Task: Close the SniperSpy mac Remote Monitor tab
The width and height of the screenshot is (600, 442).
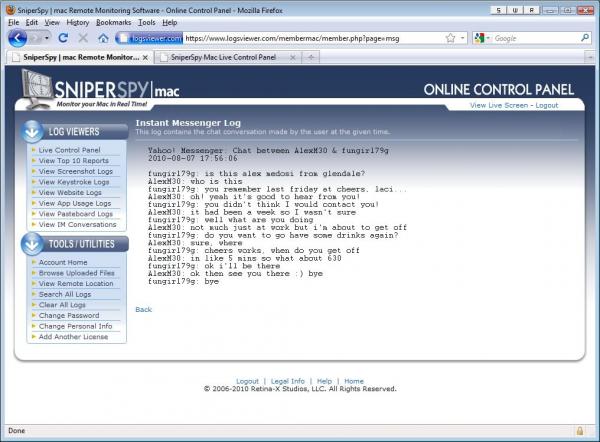Action: [x=145, y=57]
